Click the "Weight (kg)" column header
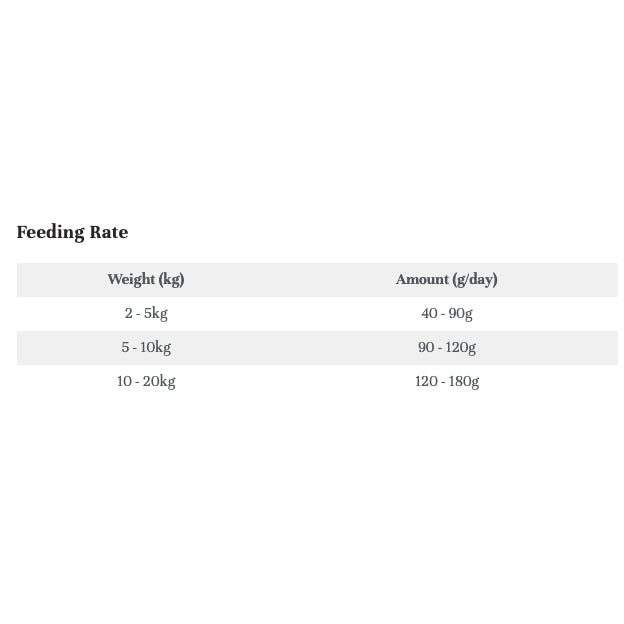 click(146, 280)
